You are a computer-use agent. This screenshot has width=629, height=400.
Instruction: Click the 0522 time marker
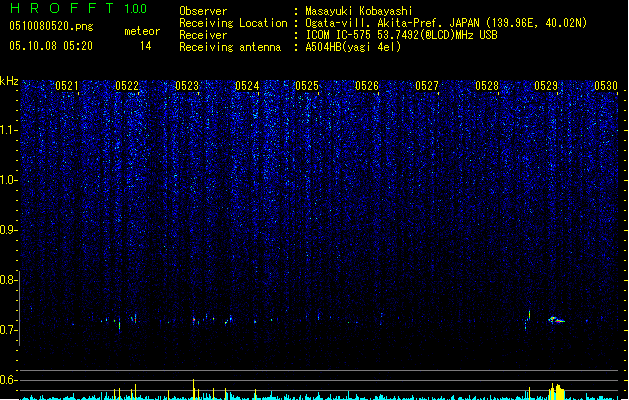click(127, 86)
